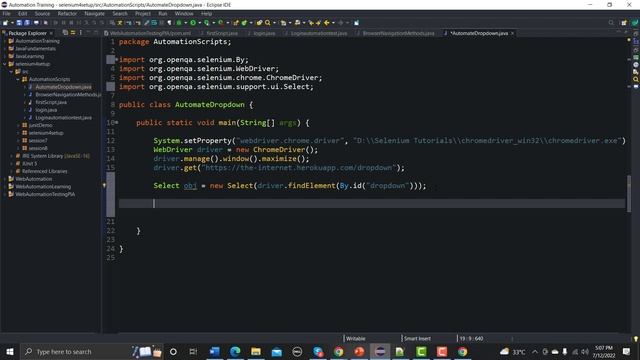Switch to pom.xml editor tab

point(150,33)
